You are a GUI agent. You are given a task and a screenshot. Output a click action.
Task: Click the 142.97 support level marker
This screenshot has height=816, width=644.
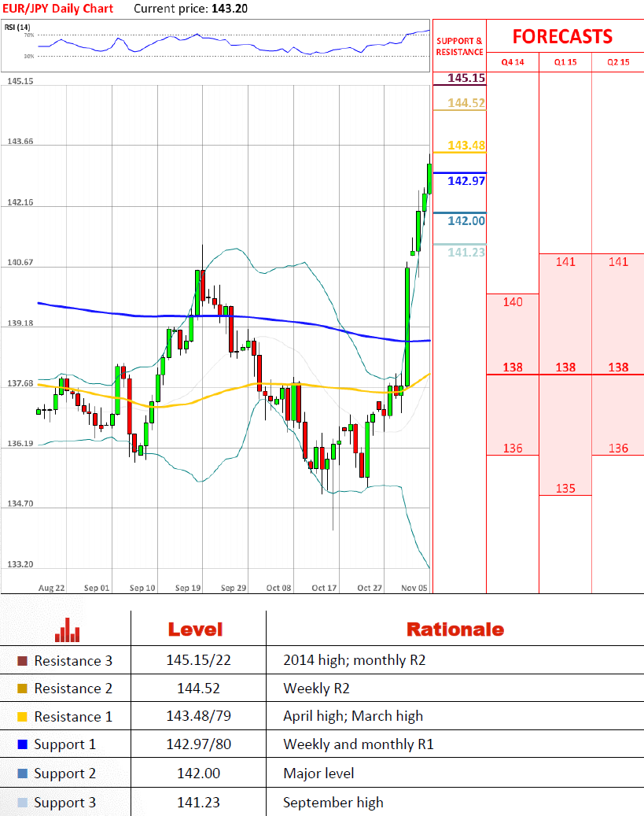tap(466, 181)
